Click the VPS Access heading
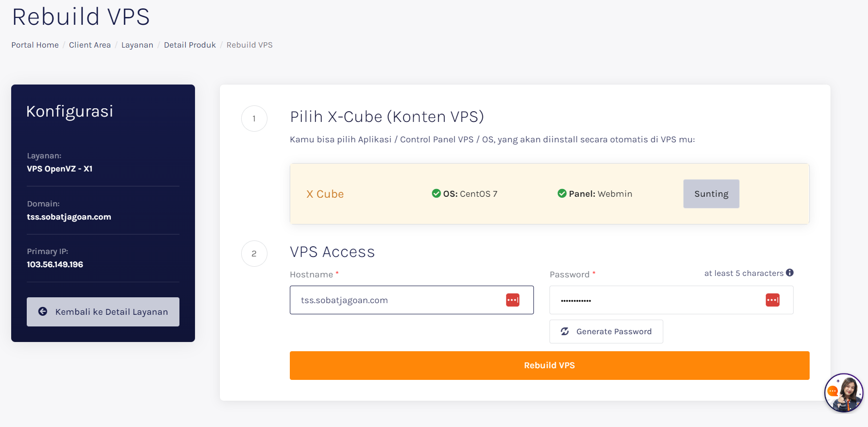Viewport: 868px width, 427px height. [332, 252]
